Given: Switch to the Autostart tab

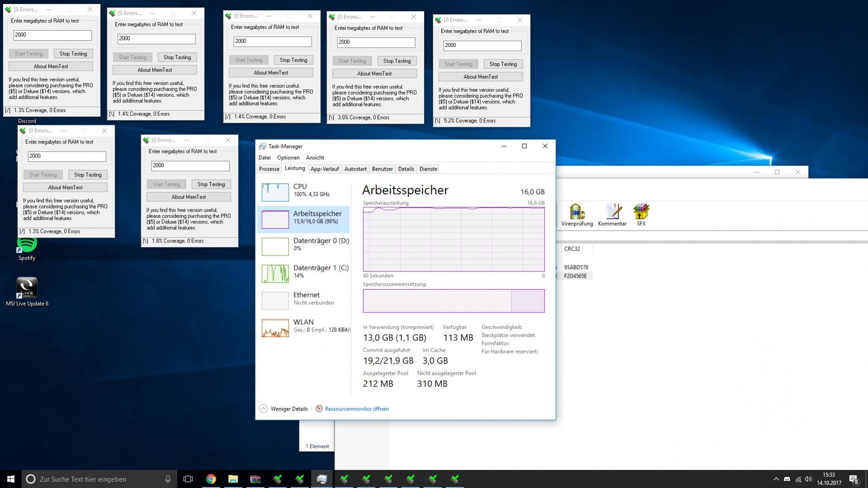Looking at the screenshot, I should point(355,169).
